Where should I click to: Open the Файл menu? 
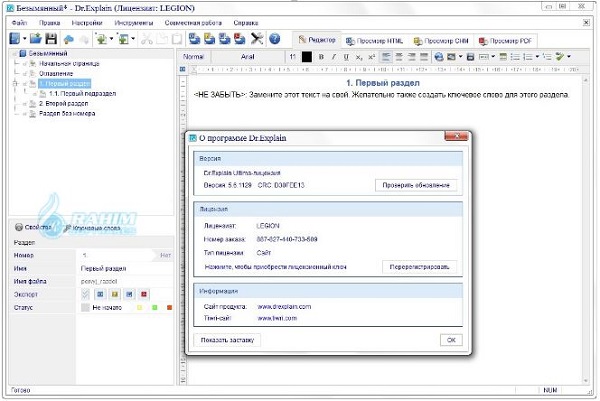[20, 23]
